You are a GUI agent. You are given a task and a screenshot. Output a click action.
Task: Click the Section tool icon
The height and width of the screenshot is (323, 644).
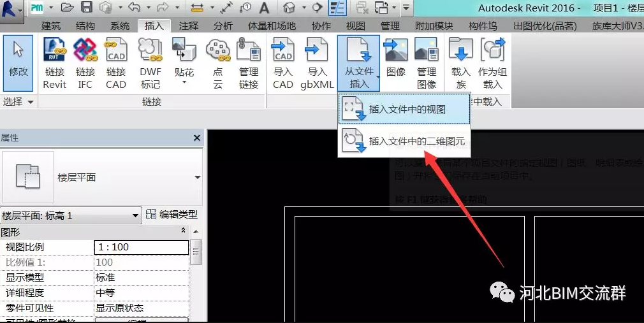317,8
